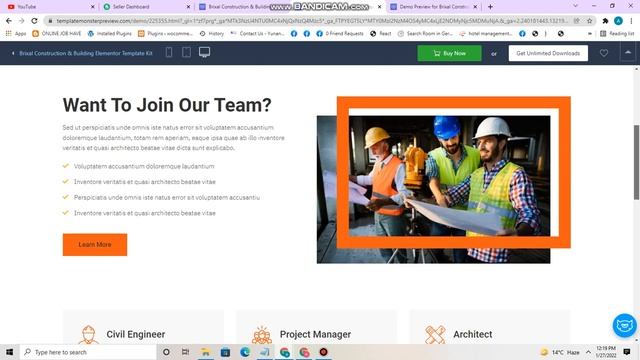Open Bandicam recorder red taskbar icon

point(324,352)
